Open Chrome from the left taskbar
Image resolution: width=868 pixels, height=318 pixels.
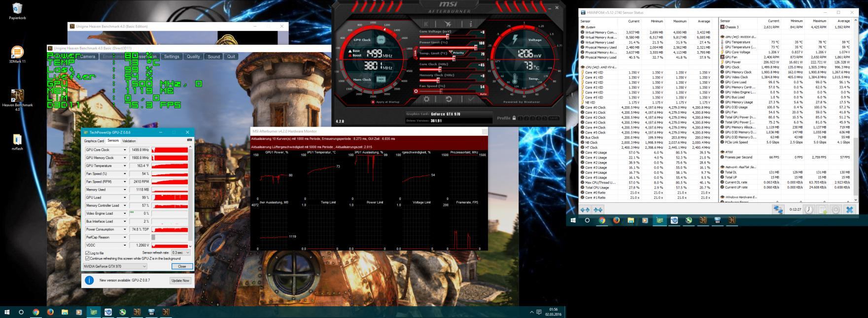[x=36, y=312]
